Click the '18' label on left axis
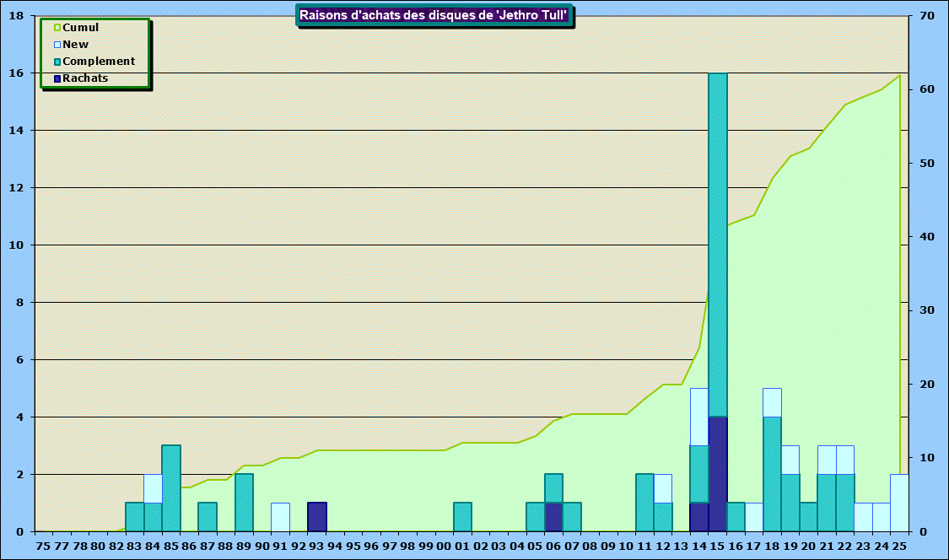Screen dimensions: 949x560 [15, 16]
